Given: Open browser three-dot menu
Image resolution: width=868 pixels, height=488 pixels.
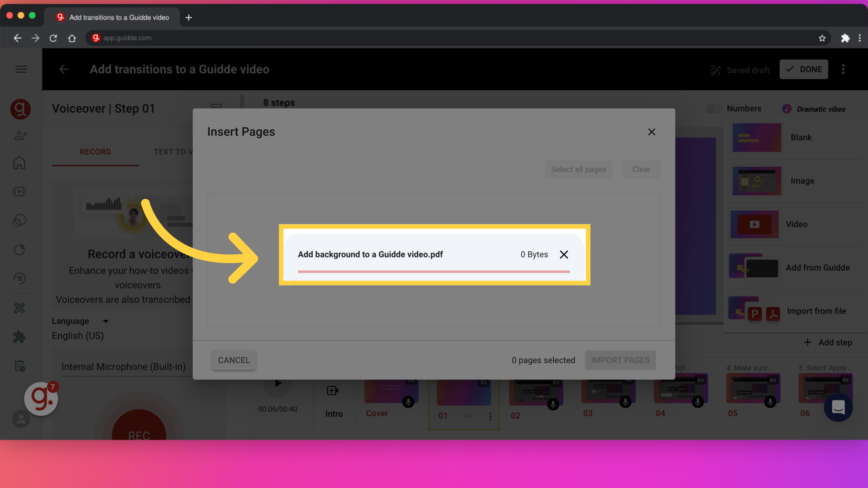Looking at the screenshot, I should click(860, 38).
